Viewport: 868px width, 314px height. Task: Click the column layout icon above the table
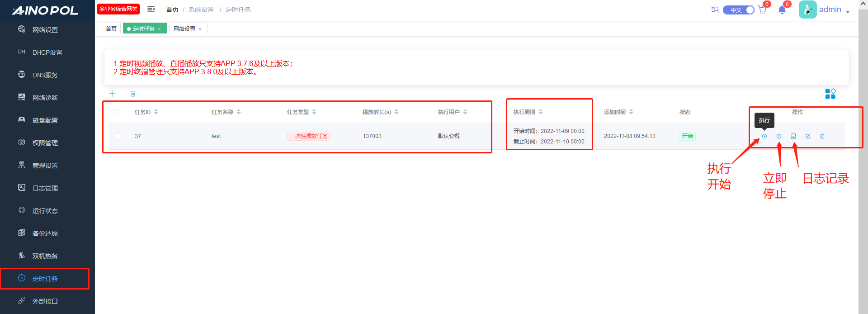[830, 94]
